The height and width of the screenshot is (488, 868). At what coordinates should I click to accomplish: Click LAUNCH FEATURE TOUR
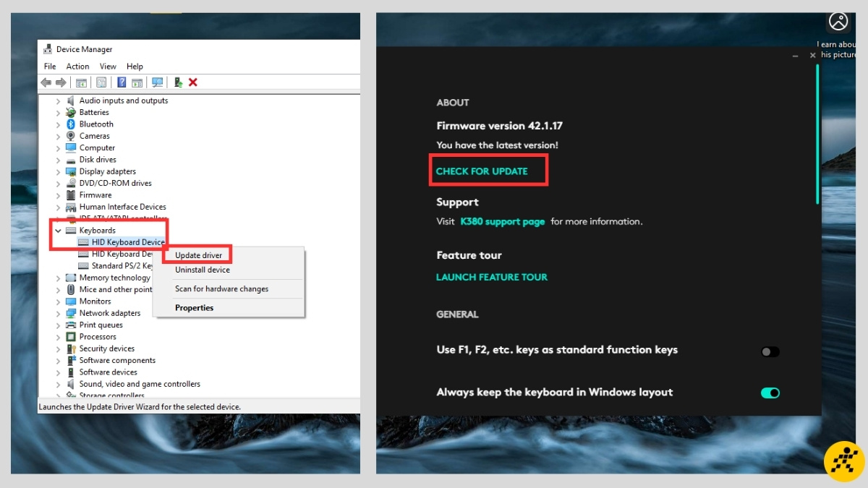[x=492, y=277]
